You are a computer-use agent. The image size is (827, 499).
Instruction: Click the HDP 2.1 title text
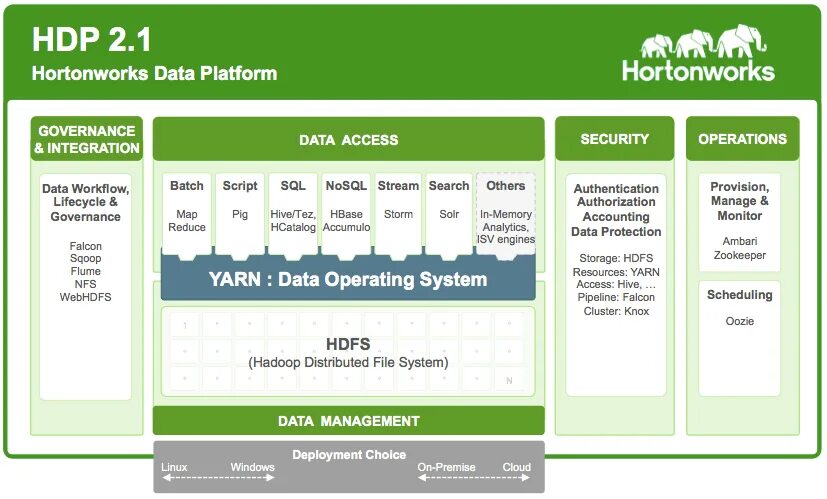(x=91, y=40)
